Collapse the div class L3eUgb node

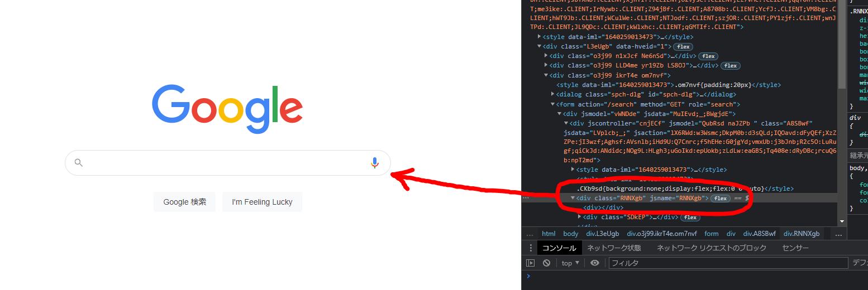pos(540,47)
